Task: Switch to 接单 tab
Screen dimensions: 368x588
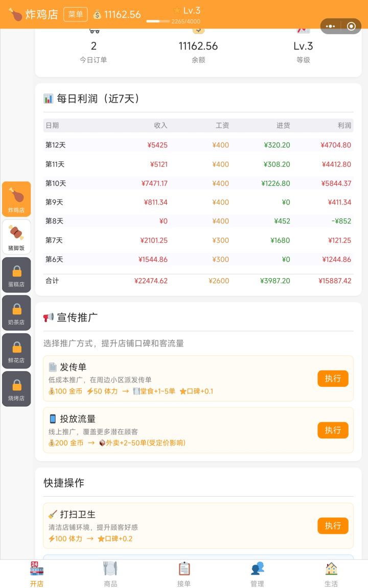Action: tap(184, 574)
